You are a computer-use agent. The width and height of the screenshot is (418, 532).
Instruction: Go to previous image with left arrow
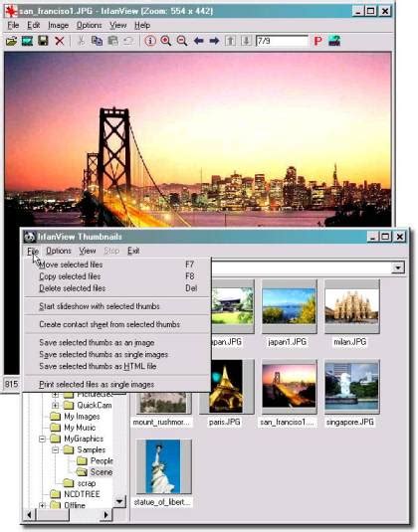pyautogui.click(x=199, y=42)
